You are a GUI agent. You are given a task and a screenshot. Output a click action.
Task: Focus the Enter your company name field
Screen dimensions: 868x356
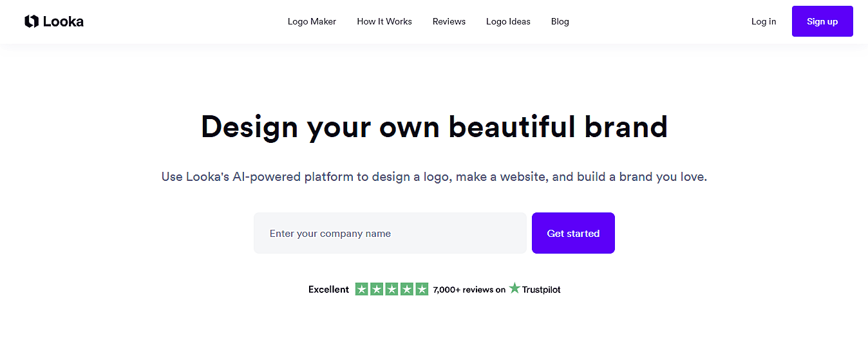click(x=390, y=233)
